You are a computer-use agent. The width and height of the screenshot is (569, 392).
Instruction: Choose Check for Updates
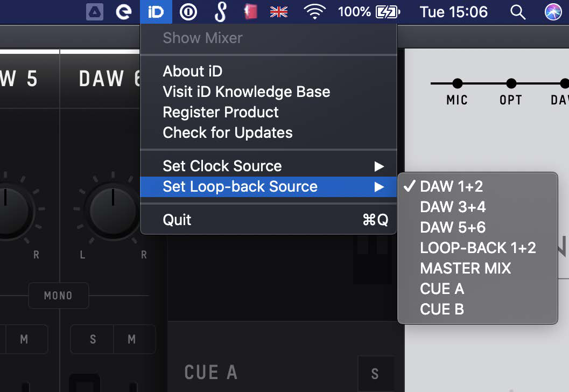269,132
